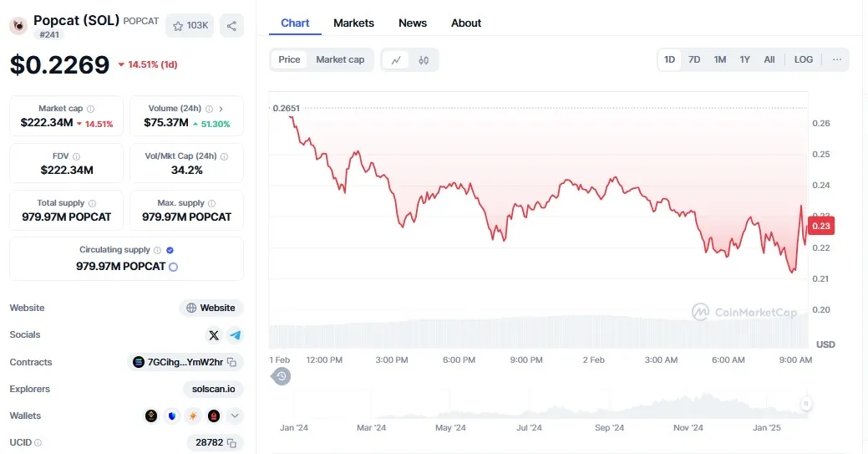
Task: Click the chart history clock icon
Action: click(282, 376)
